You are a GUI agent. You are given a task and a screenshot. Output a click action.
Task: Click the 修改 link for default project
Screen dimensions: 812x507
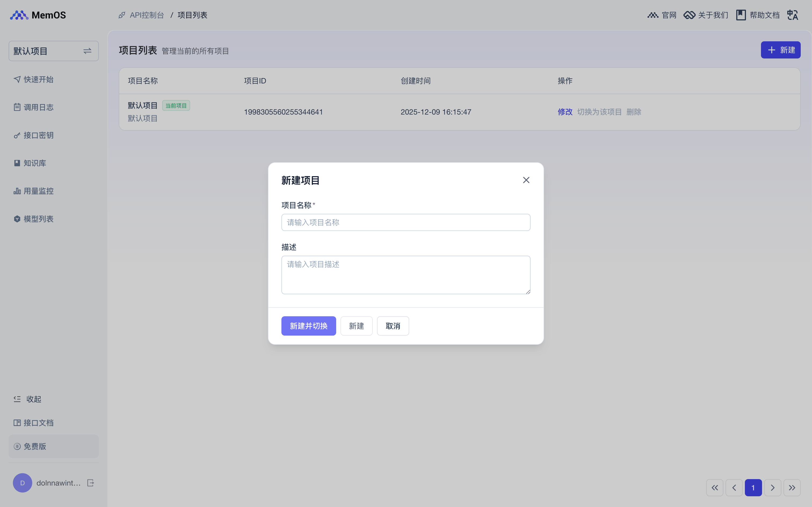[565, 112]
